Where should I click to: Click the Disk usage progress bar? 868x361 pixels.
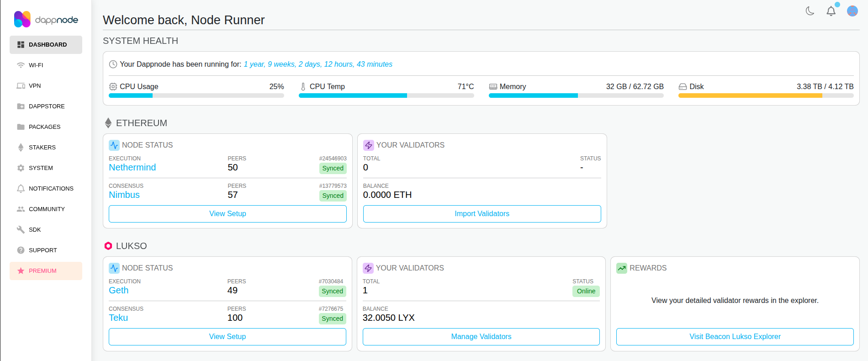[x=766, y=96]
